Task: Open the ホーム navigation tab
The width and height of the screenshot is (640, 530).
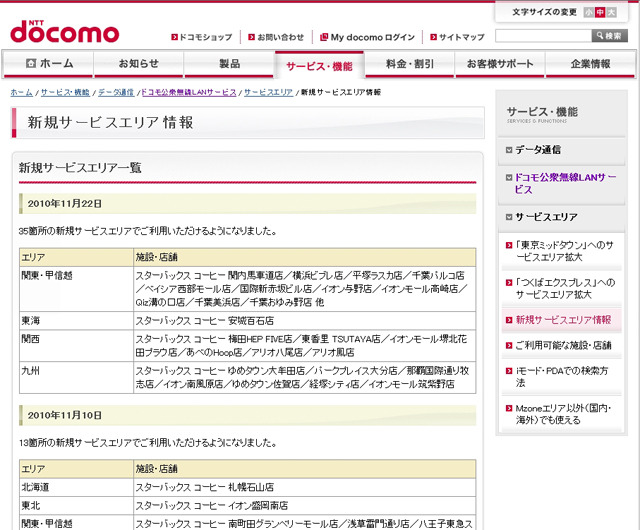Action: [x=48, y=64]
